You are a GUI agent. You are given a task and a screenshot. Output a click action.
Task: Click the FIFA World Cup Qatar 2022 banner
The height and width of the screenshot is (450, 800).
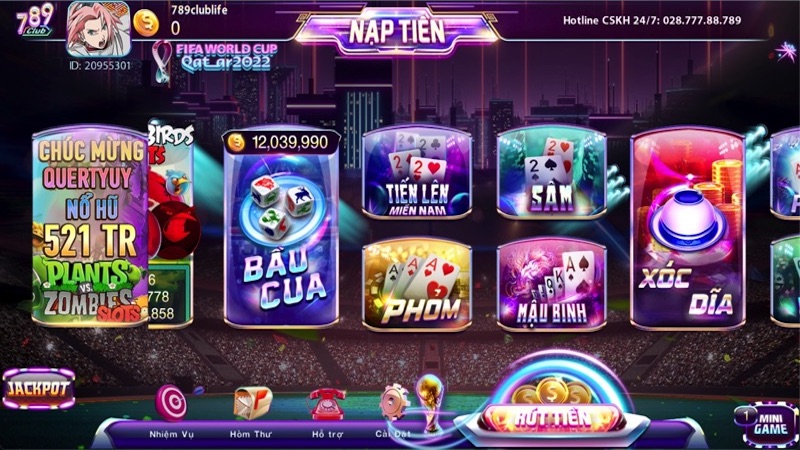pyautogui.click(x=215, y=60)
